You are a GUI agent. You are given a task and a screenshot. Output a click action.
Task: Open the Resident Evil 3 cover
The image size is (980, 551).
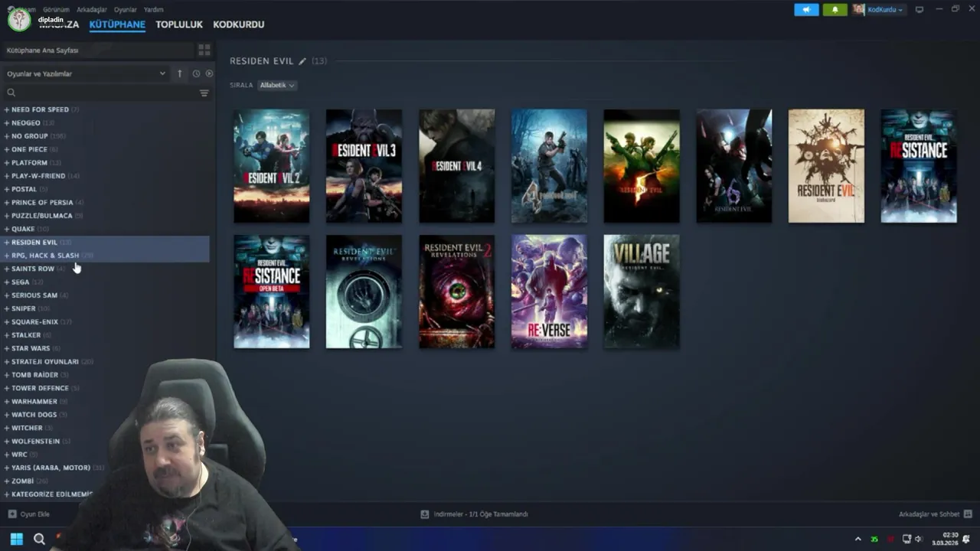[x=364, y=166]
